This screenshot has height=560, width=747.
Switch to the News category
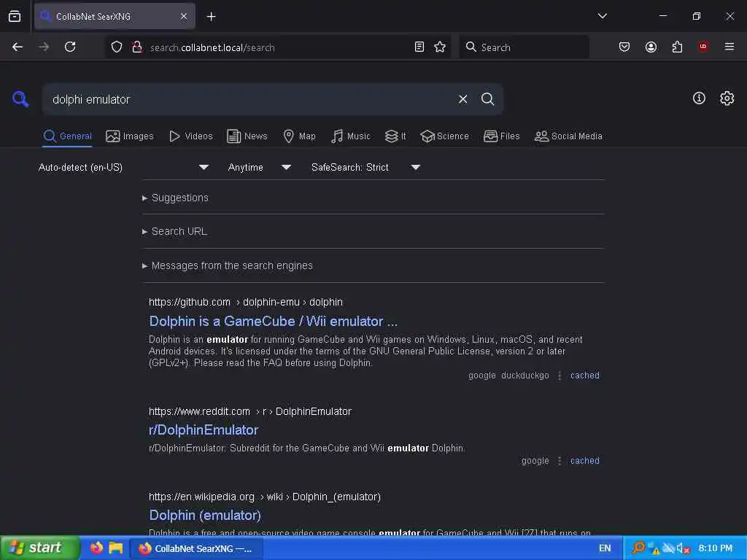coord(247,136)
